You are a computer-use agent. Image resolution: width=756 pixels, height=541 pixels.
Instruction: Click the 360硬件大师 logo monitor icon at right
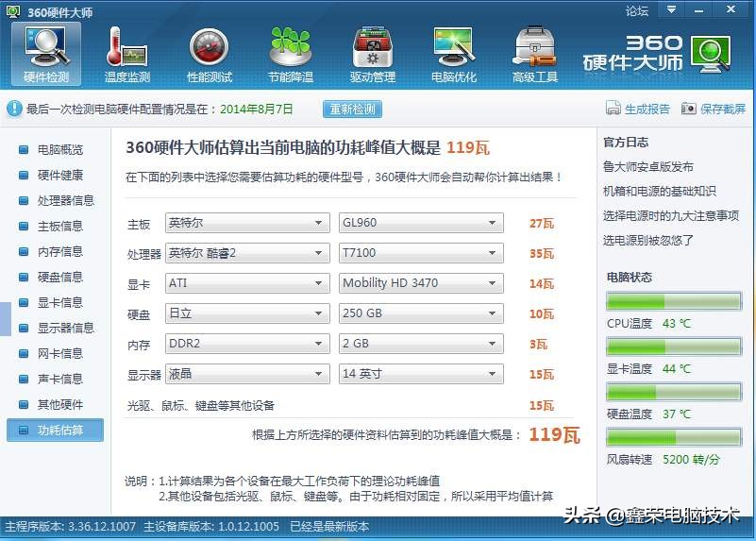(711, 54)
